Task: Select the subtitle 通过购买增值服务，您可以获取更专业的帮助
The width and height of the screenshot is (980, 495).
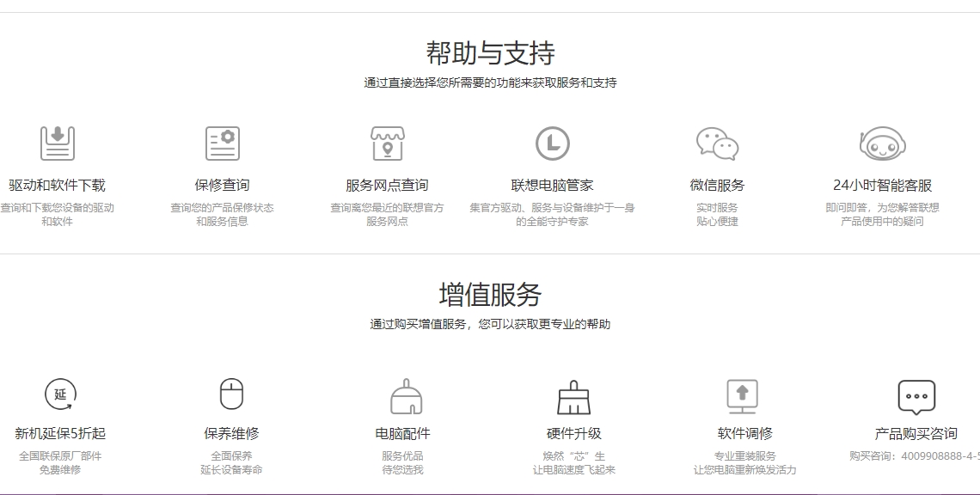Action: pyautogui.click(x=490, y=324)
